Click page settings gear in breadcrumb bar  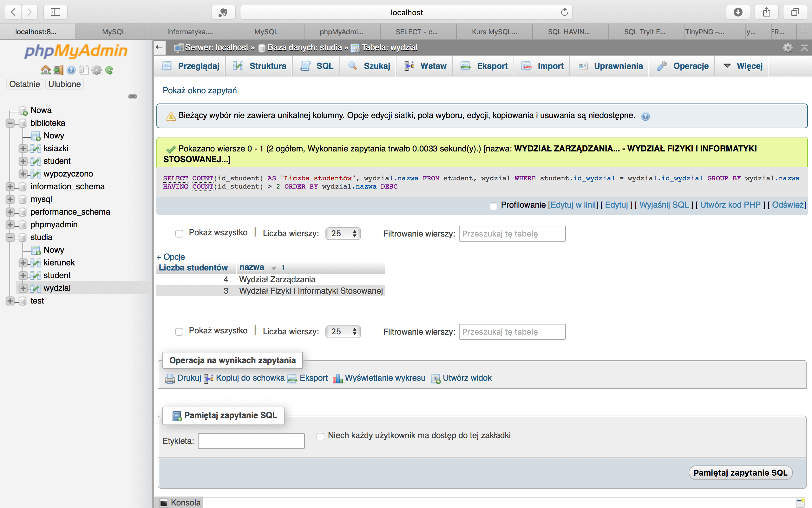coord(788,48)
